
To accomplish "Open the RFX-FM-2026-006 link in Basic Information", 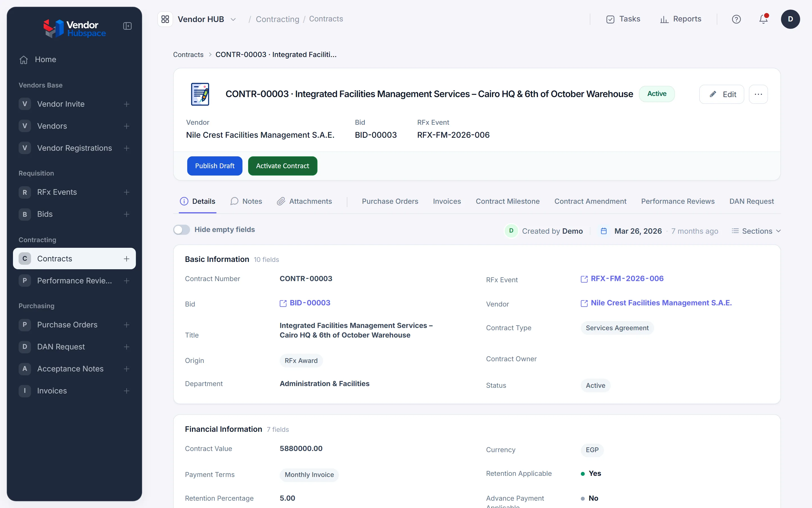I will tap(622, 279).
